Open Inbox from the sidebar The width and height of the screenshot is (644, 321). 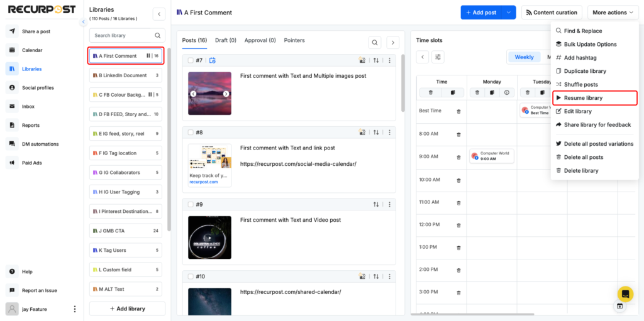(x=12, y=106)
